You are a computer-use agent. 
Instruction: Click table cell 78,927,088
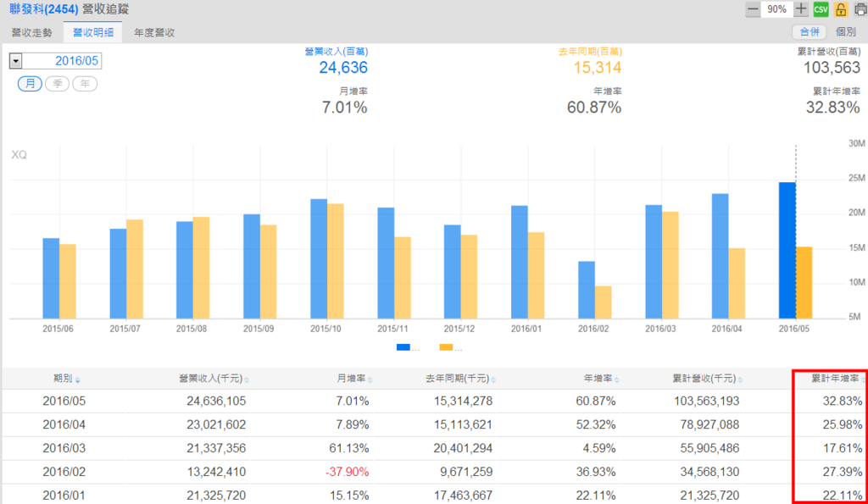pos(710,425)
